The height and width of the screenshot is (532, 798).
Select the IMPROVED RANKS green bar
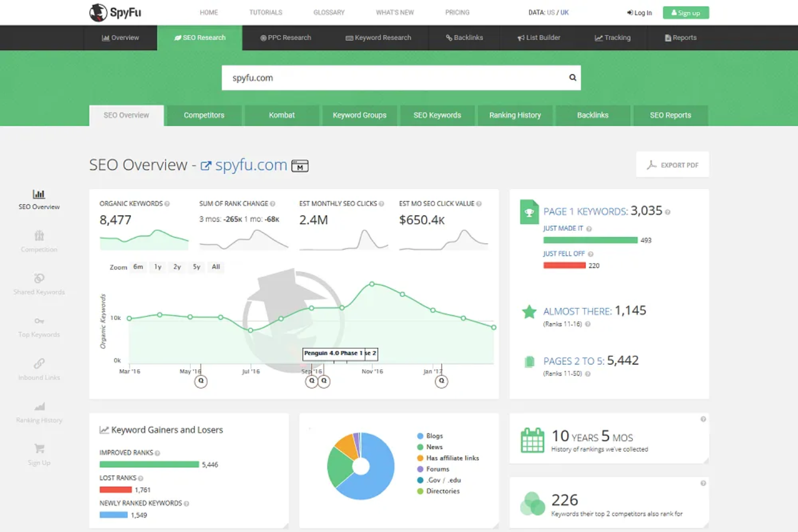tap(149, 464)
